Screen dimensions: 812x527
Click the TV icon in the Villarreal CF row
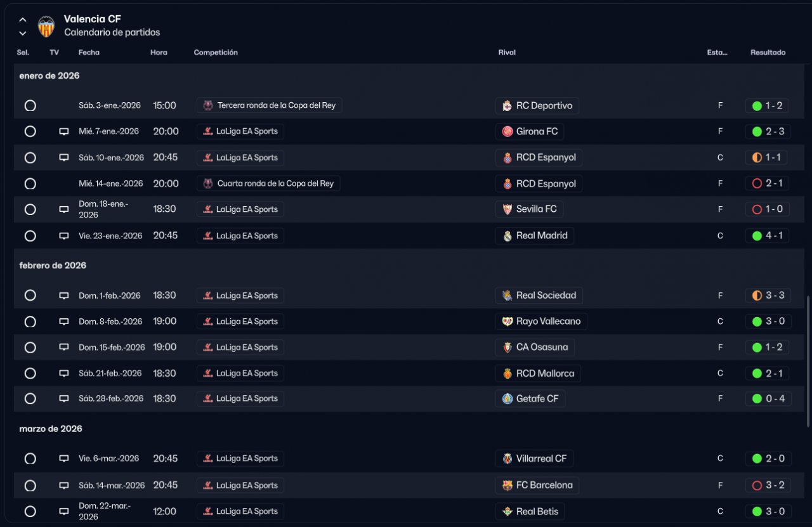(64, 459)
